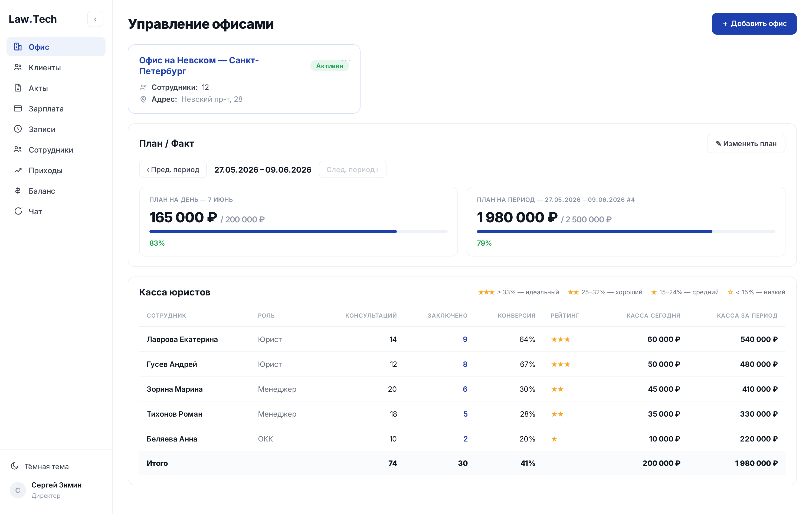Click the Консультаций column header

pyautogui.click(x=371, y=315)
